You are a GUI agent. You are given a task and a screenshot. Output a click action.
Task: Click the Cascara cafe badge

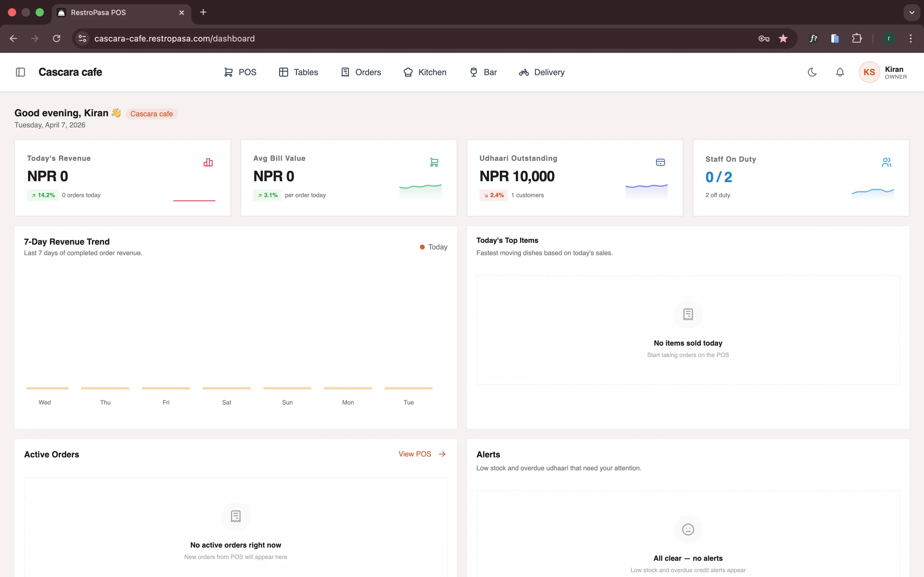pyautogui.click(x=151, y=113)
